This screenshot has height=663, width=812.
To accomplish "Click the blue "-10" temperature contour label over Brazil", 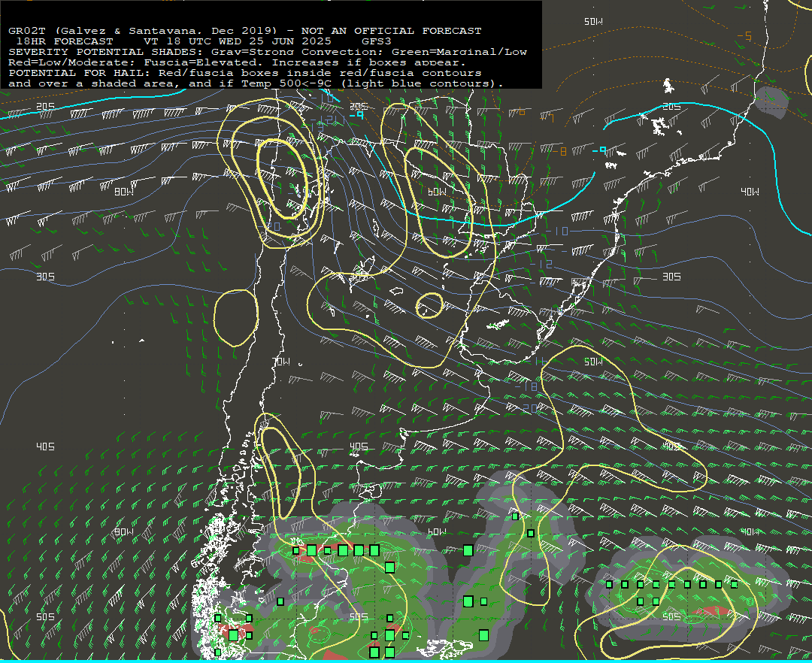I will [x=557, y=232].
